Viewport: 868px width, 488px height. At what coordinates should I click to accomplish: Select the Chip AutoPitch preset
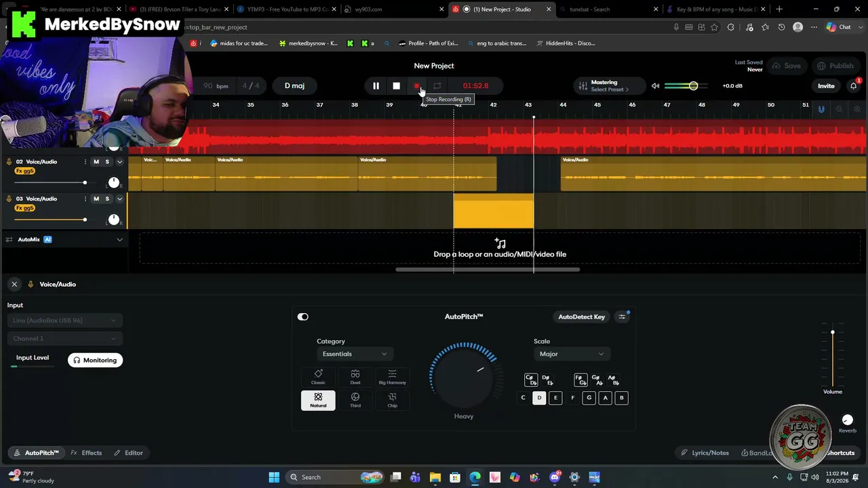tap(392, 400)
